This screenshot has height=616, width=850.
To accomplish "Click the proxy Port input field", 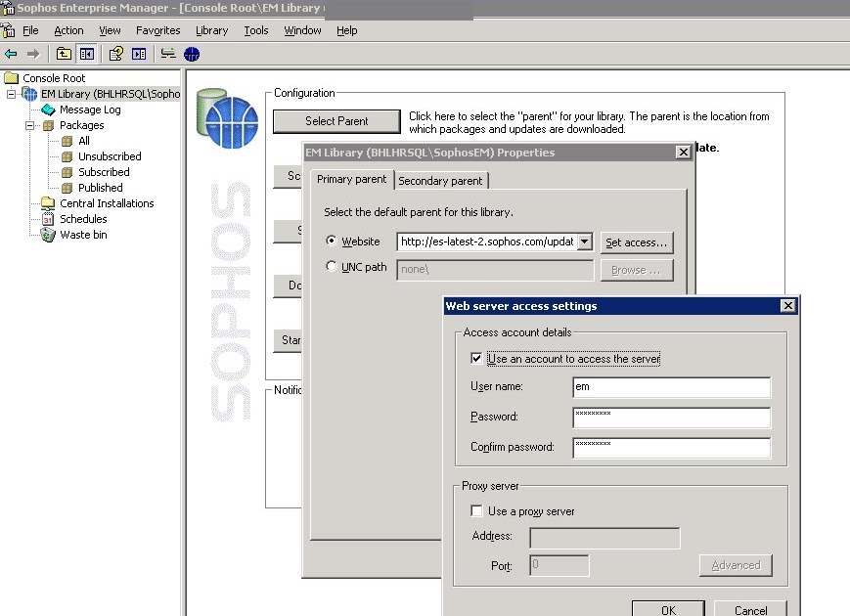I will tap(559, 565).
